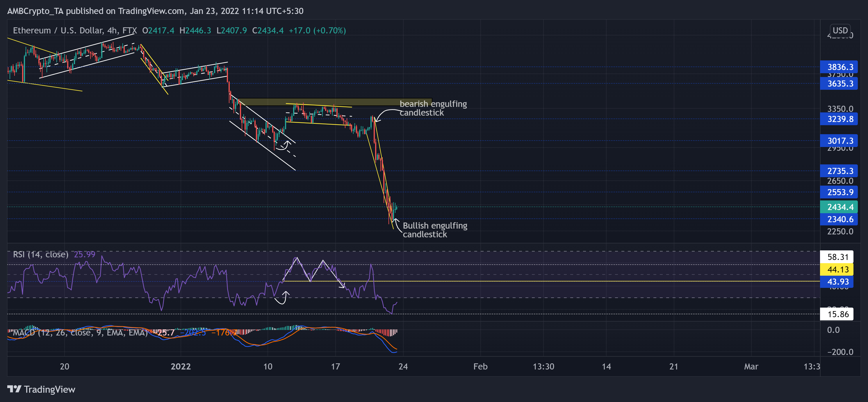The height and width of the screenshot is (402, 868).
Task: Click the low value L2407.9 in header
Action: (x=231, y=30)
